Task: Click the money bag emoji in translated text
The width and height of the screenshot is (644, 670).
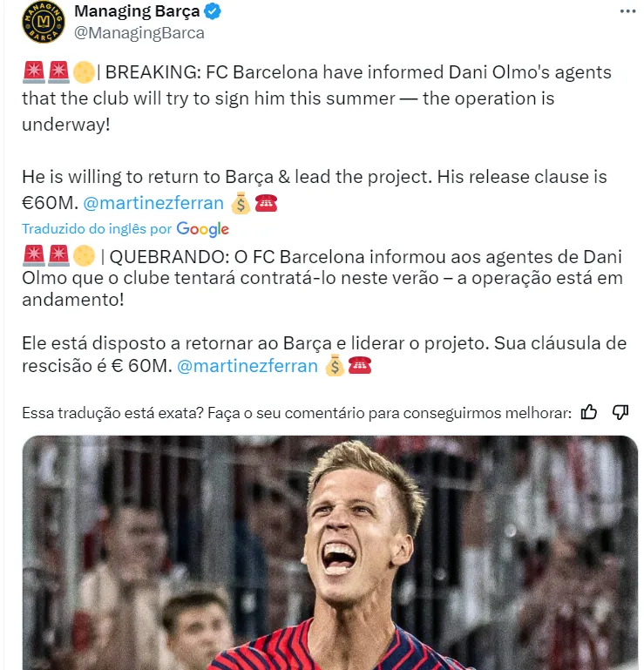Action: click(x=335, y=366)
